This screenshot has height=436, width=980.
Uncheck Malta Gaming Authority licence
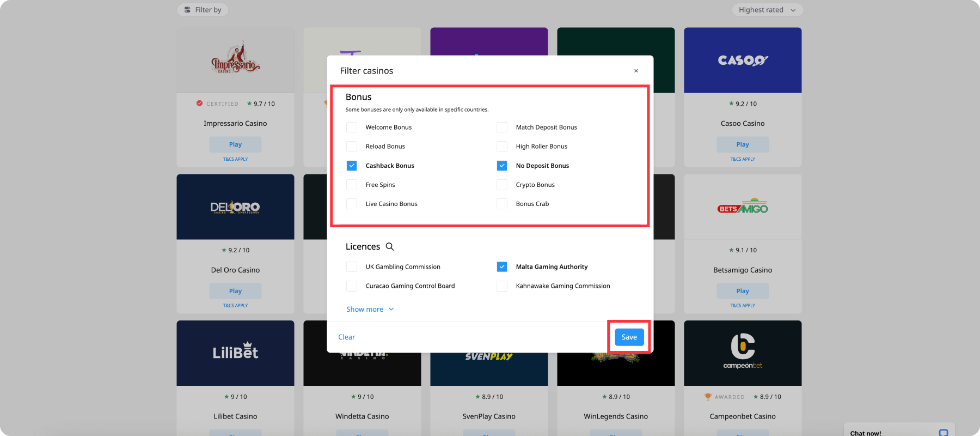click(502, 267)
